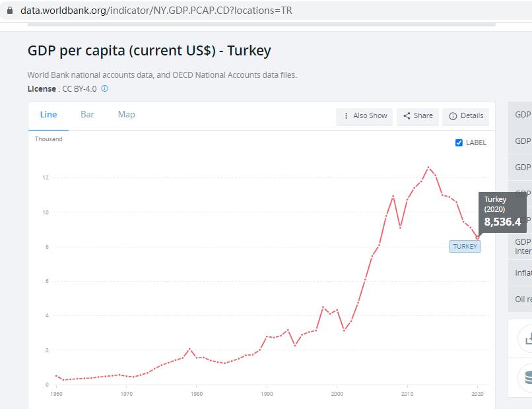Select the Inflation indicator in the sidebar
Viewport: 532px width, 409px height.
(x=523, y=273)
